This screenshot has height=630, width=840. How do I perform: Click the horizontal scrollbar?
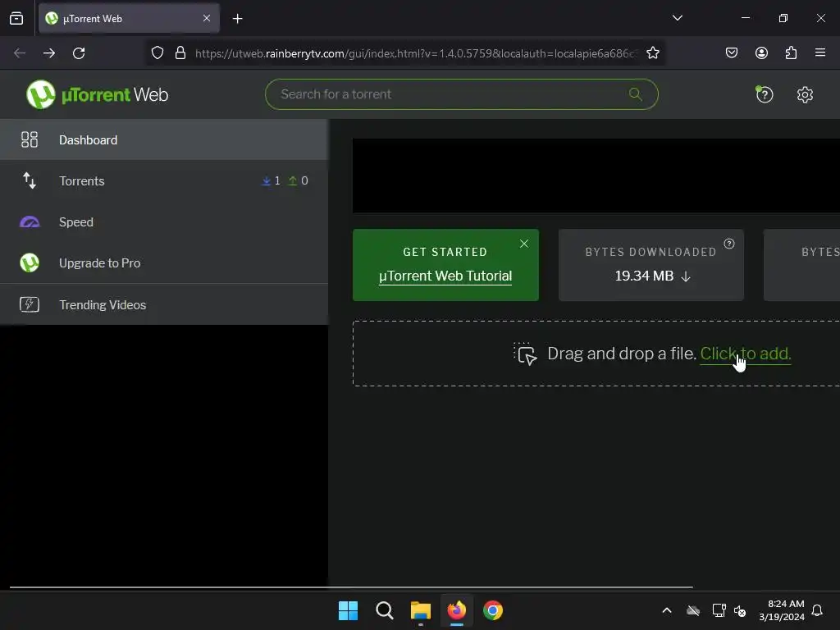351,587
